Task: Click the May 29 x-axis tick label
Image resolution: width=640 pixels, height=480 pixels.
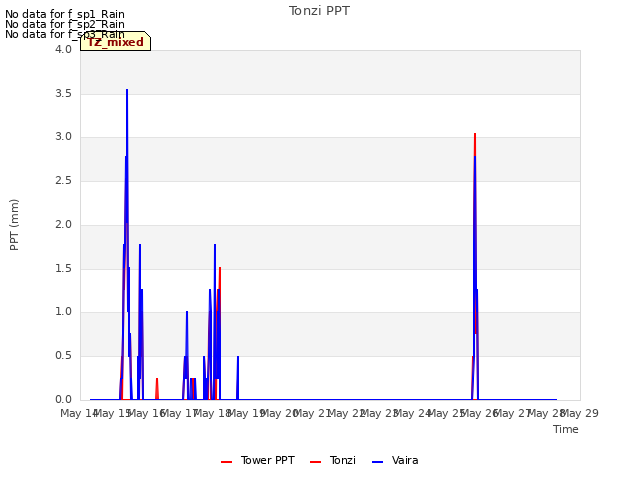Action: tap(580, 413)
